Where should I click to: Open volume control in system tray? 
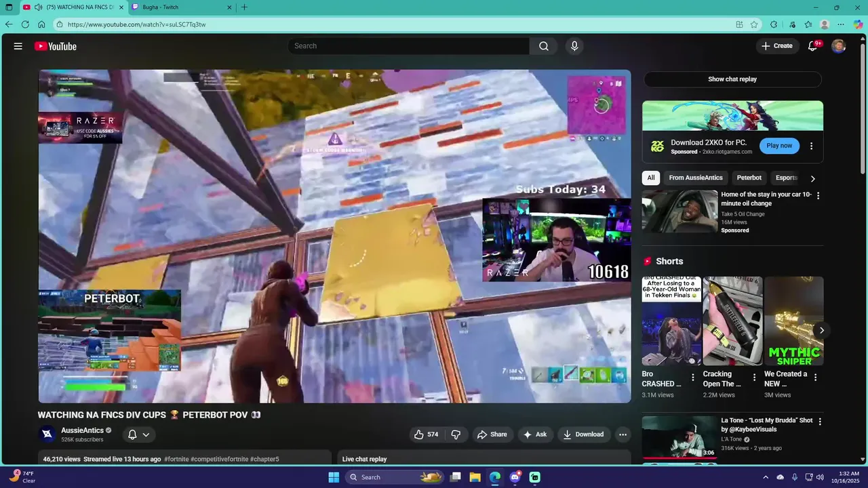tap(820, 477)
